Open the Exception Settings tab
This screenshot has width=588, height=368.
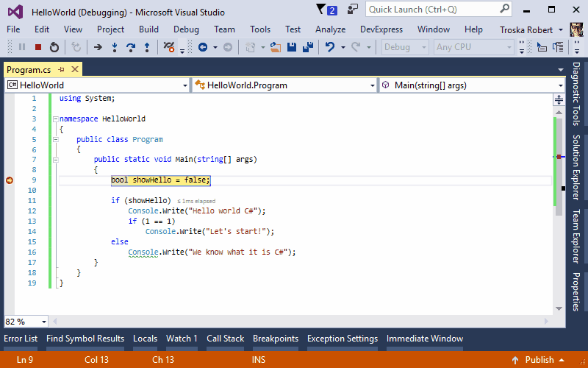click(x=343, y=339)
